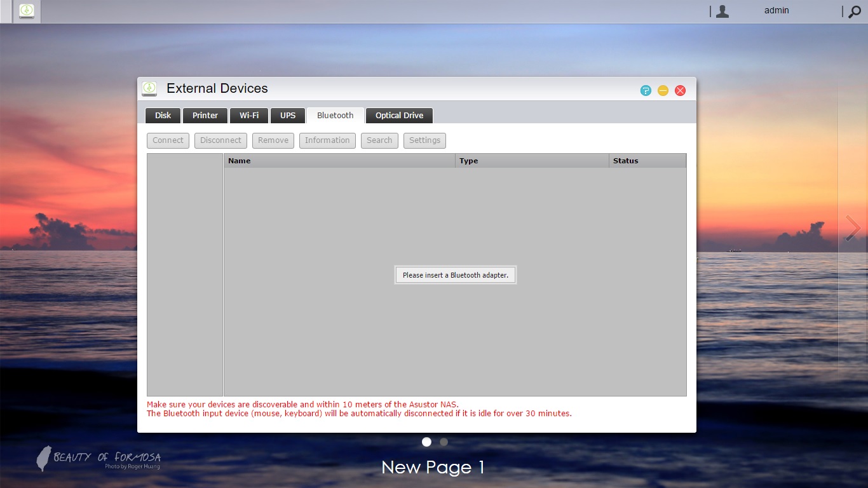Open the admin account menu
Viewport: 868px width, 488px height.
click(776, 11)
